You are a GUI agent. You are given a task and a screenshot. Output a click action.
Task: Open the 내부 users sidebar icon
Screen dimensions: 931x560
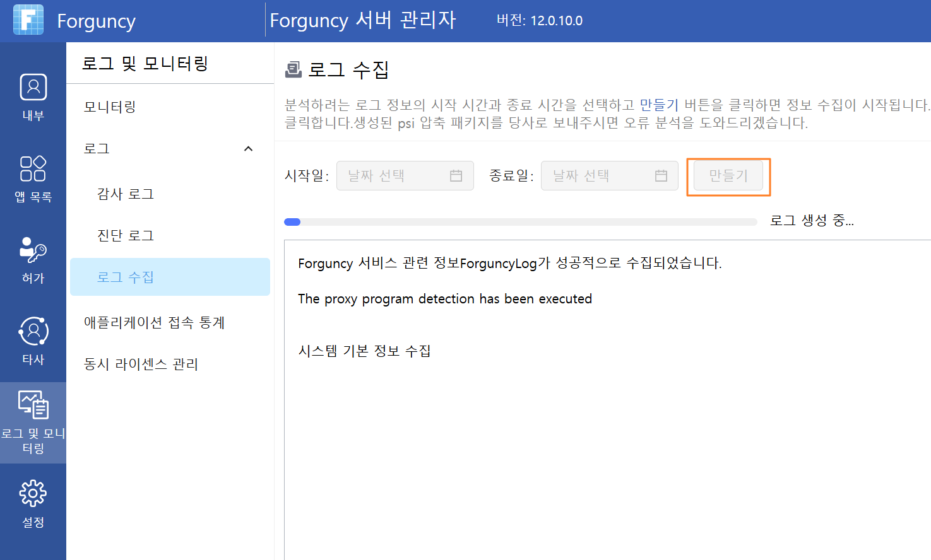[33, 87]
